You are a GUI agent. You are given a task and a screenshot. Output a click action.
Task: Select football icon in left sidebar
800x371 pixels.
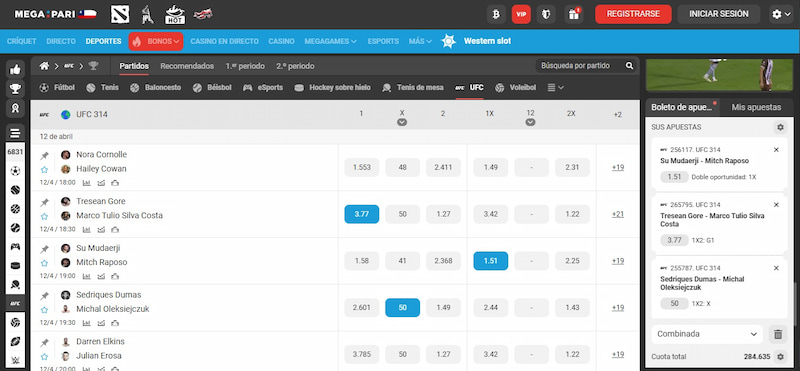pyautogui.click(x=15, y=171)
